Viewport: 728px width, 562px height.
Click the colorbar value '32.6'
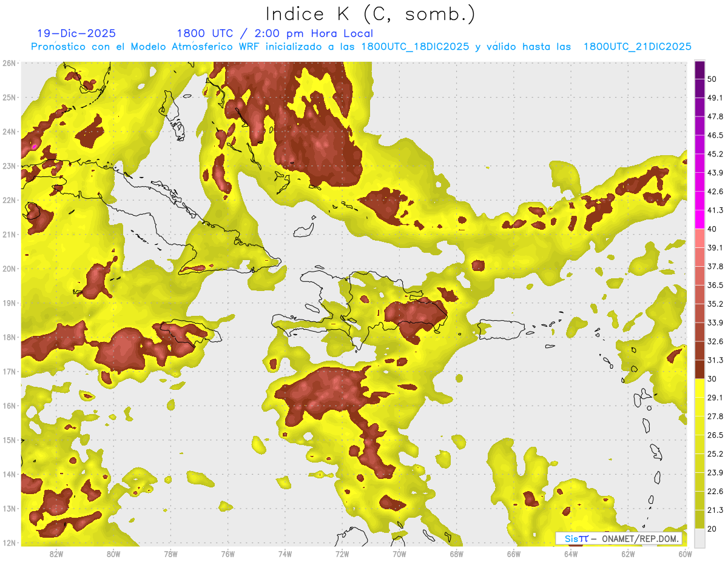pos(715,341)
